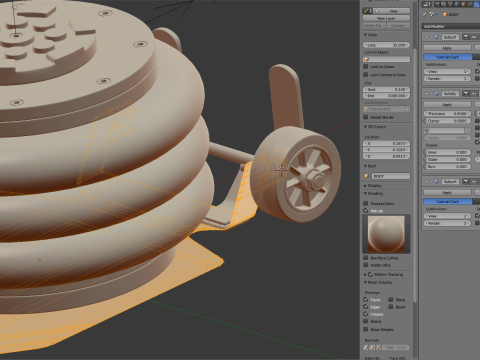
Task: Uncheck the Faces overlay checkbox
Action: coord(366,299)
